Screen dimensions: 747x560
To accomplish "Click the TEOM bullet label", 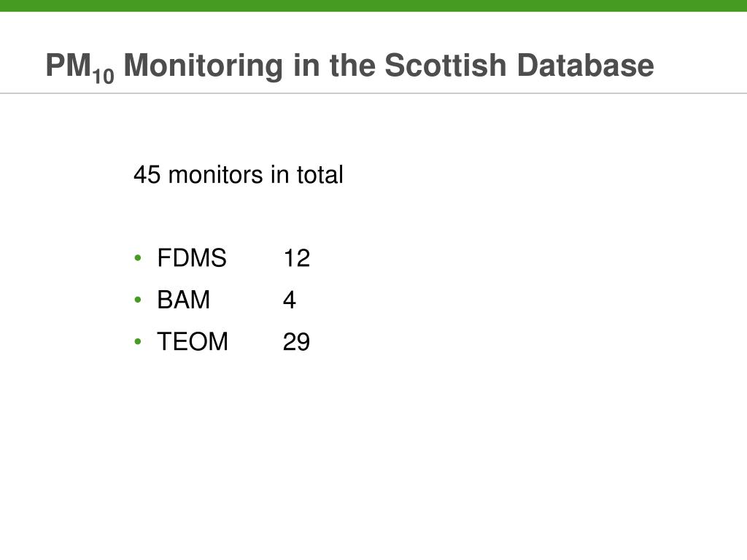I will [x=193, y=341].
